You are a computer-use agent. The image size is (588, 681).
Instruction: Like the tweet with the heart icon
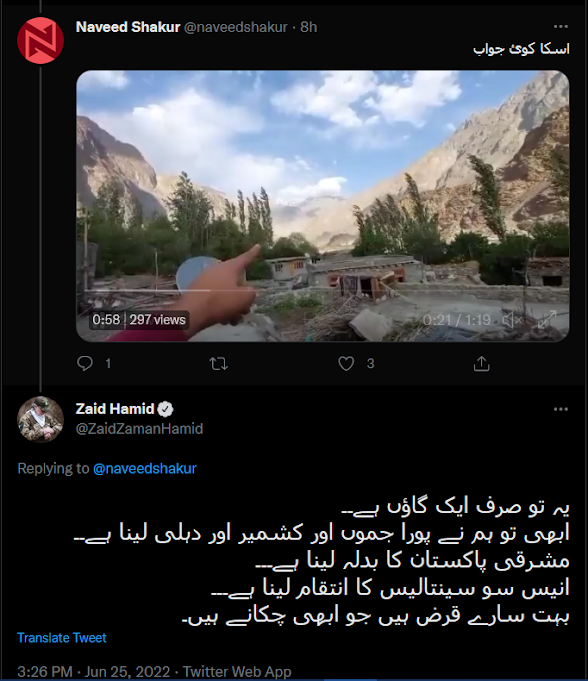346,363
